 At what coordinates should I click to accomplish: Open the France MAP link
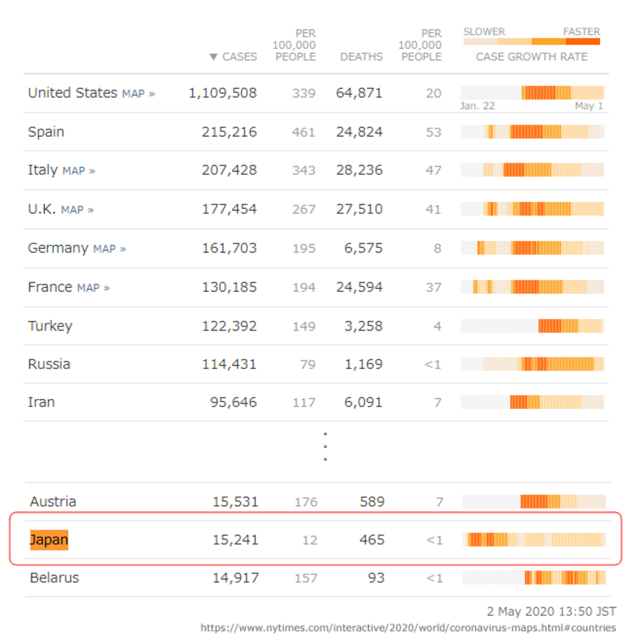[93, 288]
